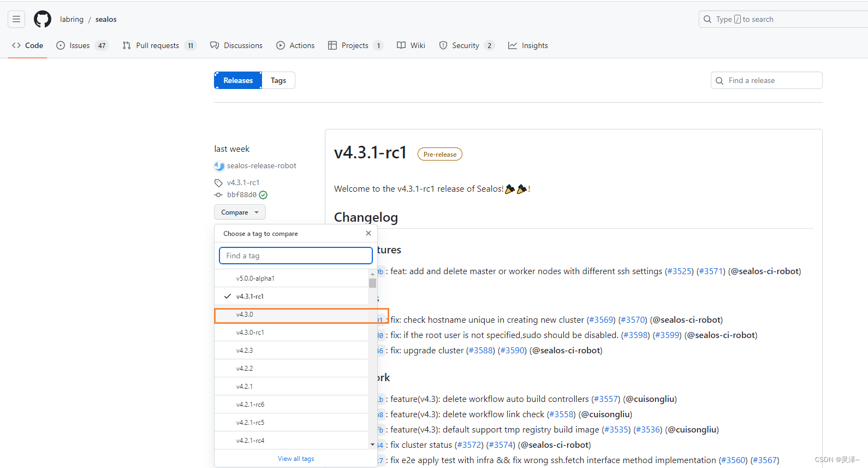Open the Wiki tab

coord(411,45)
